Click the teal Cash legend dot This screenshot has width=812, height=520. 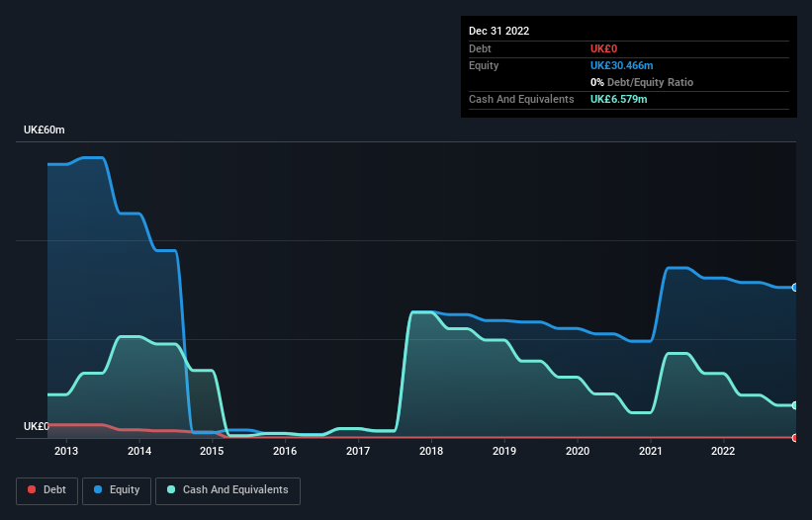[171, 489]
